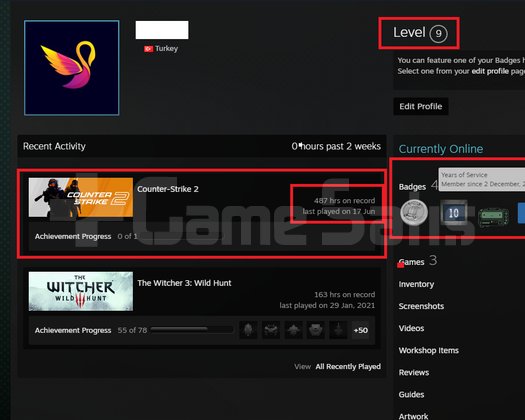
Task: Open the Counter-Strike 2 game banner
Action: (81, 197)
